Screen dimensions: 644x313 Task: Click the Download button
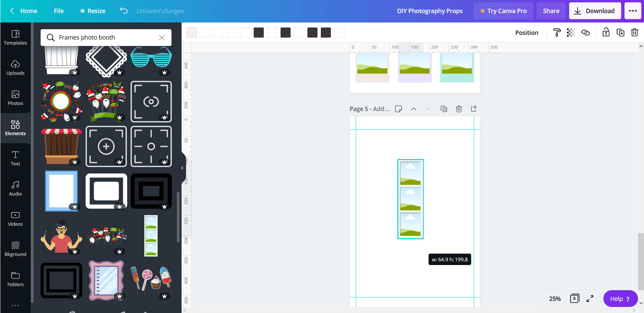tap(594, 10)
